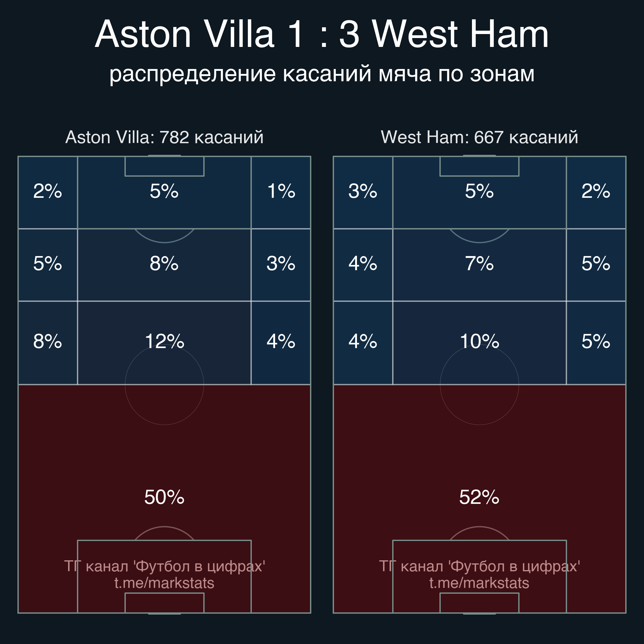Image resolution: width=644 pixels, height=644 pixels.
Task: Click the Aston Villa 782 касаний heading
Action: pos(164,137)
